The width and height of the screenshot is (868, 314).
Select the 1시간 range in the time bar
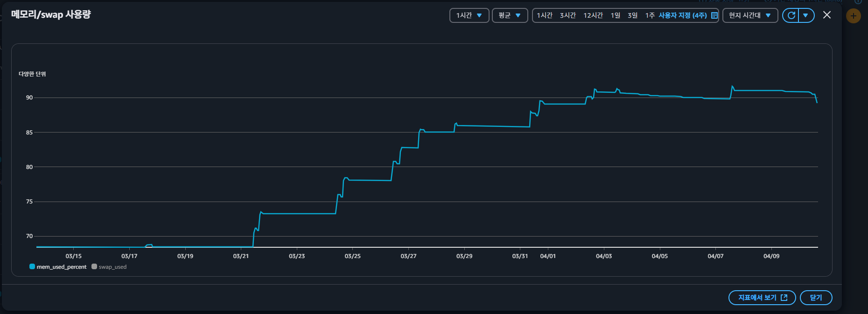pyautogui.click(x=544, y=15)
